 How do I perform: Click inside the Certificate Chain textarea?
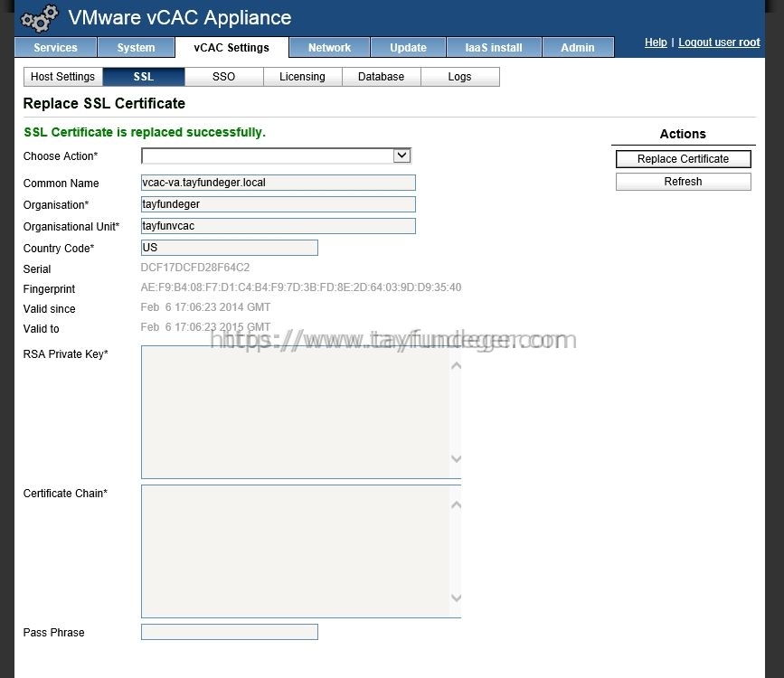tap(301, 551)
